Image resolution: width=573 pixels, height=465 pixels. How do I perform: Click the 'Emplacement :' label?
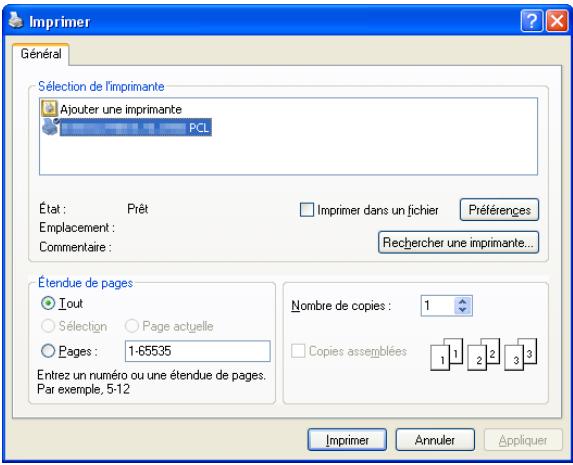click(77, 228)
